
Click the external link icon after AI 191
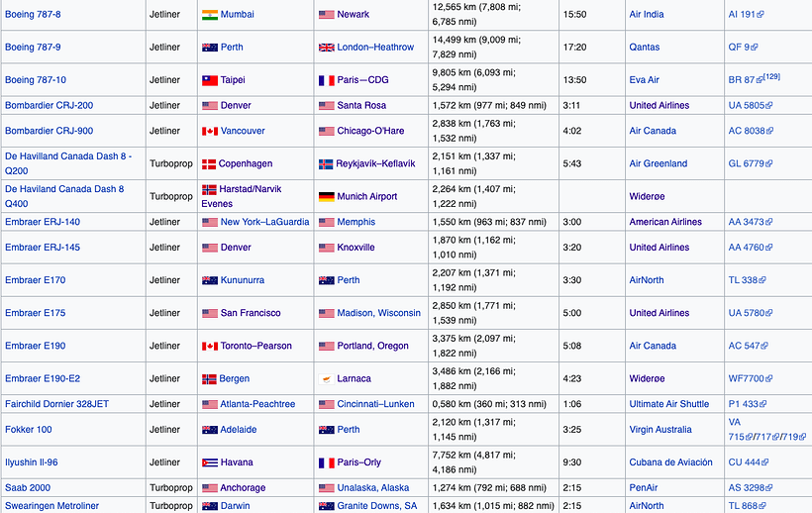pyautogui.click(x=761, y=15)
